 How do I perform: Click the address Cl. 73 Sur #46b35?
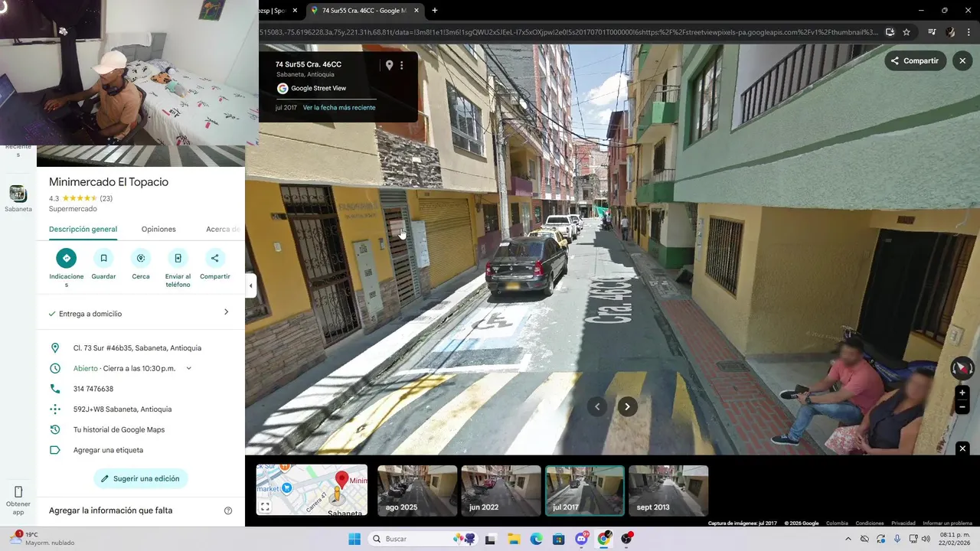click(137, 348)
